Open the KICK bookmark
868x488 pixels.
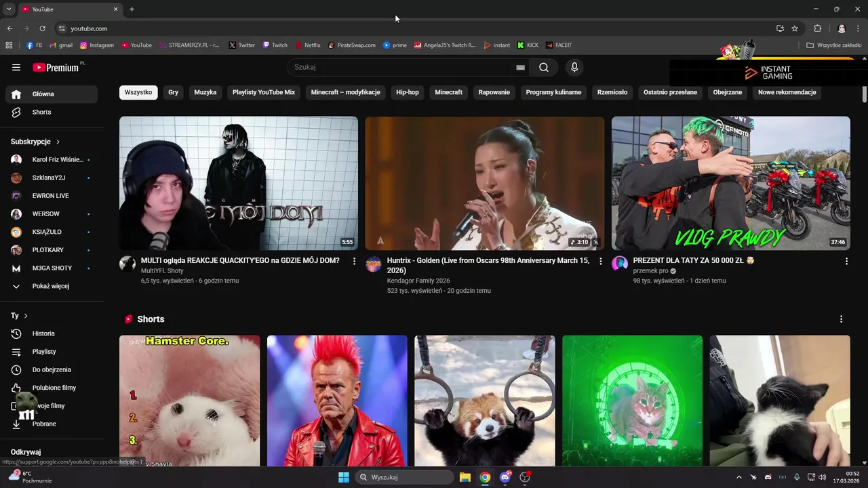click(528, 45)
